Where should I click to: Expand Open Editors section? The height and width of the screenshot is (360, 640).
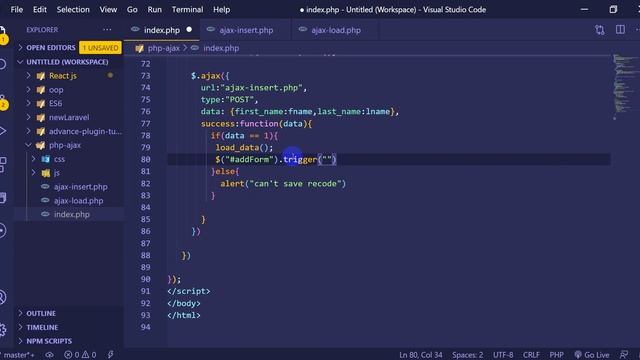pyautogui.click(x=20, y=48)
